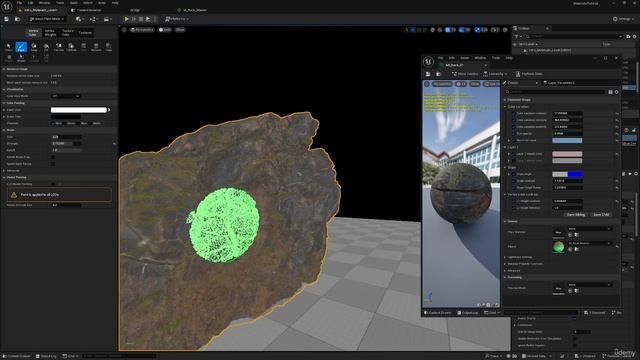Click the Details panel settings gear icon

point(616,92)
